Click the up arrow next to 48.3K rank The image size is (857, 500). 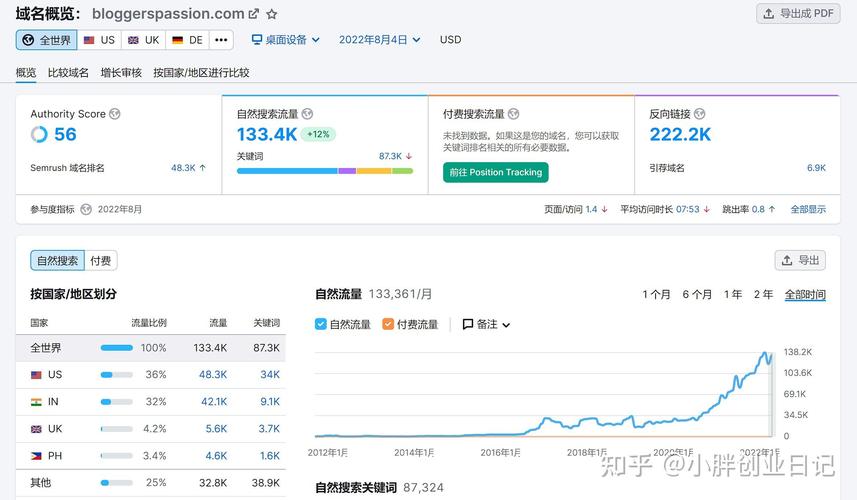[203, 168]
